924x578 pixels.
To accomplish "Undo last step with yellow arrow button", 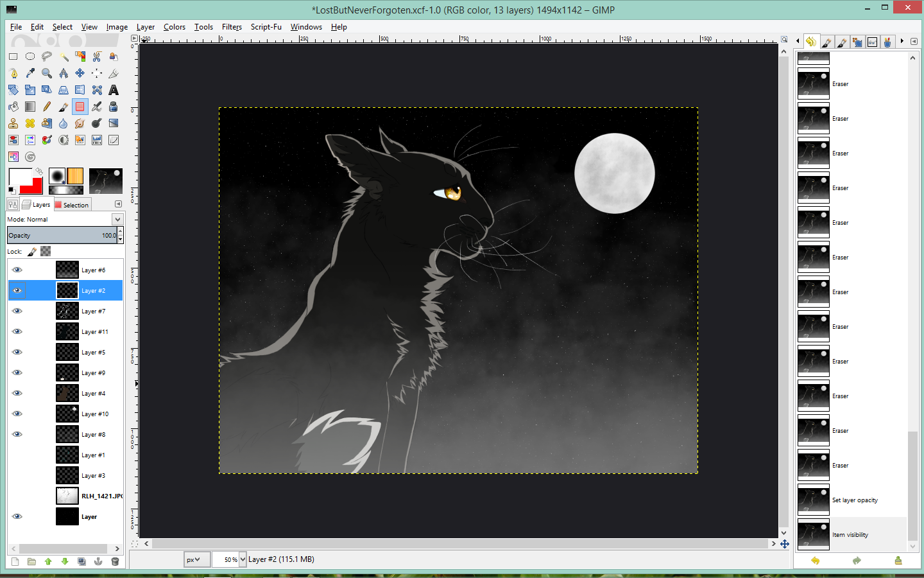I will tap(815, 561).
